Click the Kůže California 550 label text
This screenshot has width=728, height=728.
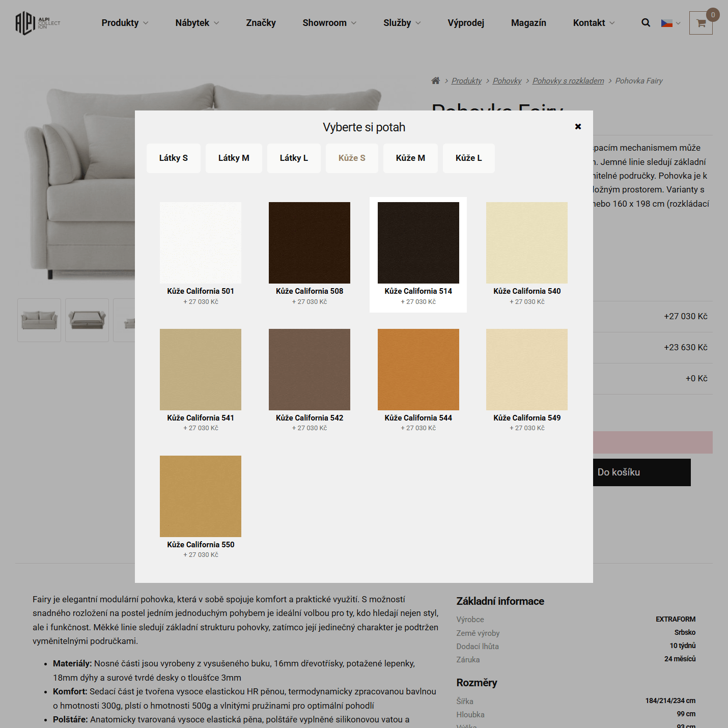point(201,545)
